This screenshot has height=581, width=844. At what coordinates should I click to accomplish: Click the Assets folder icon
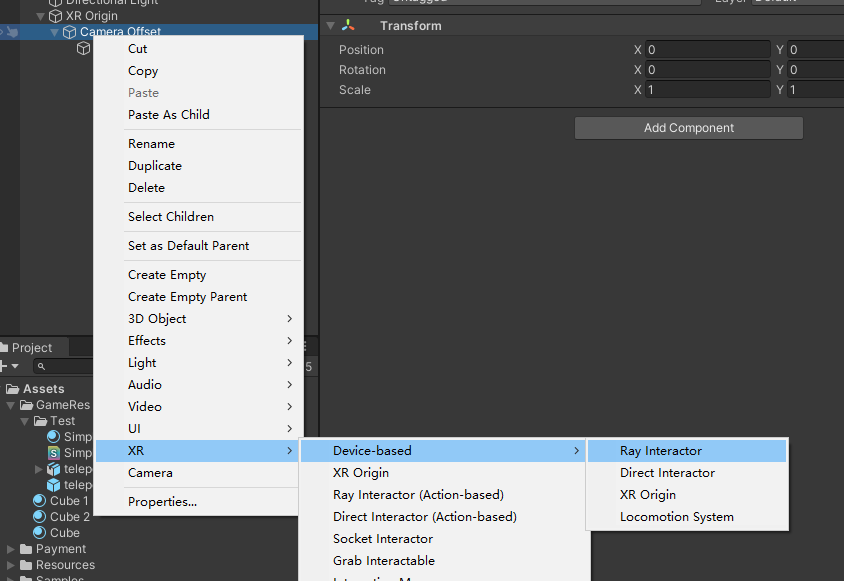coord(13,389)
